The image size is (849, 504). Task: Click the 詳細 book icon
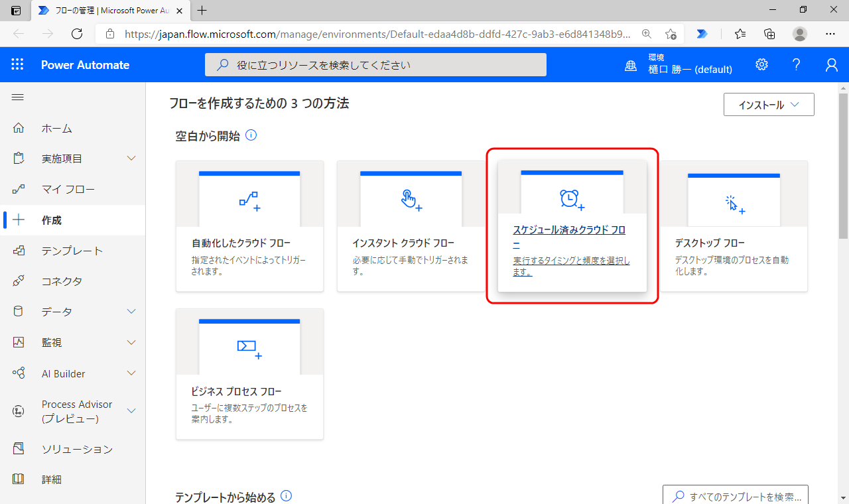[19, 479]
